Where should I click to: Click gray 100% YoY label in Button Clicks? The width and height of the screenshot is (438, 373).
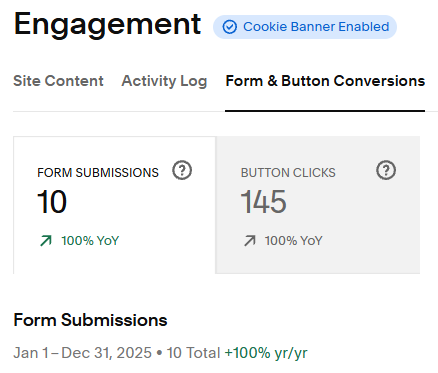tap(294, 241)
